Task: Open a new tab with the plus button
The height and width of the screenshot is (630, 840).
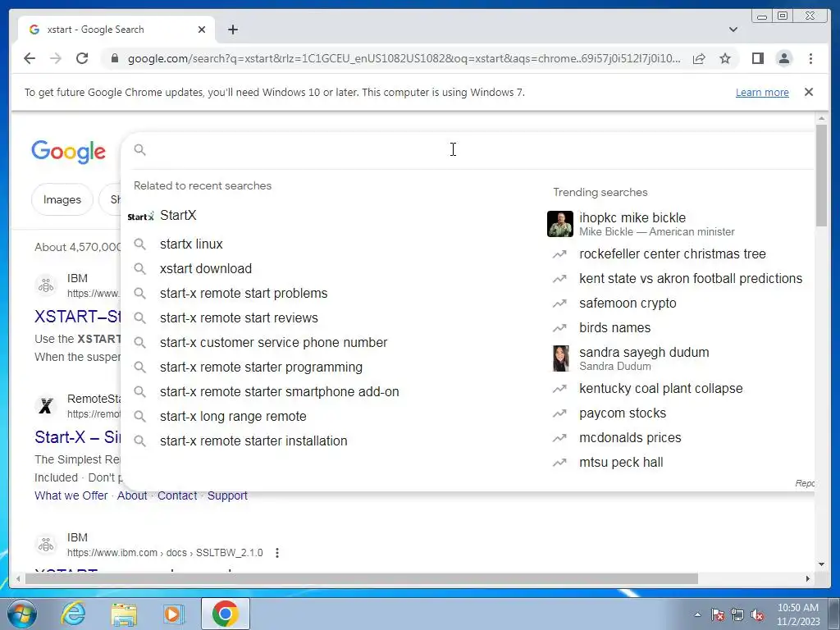Action: tap(232, 30)
